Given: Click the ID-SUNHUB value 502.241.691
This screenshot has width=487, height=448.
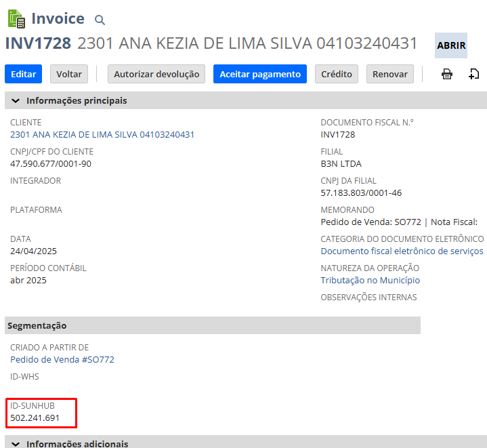Looking at the screenshot, I should tap(35, 418).
